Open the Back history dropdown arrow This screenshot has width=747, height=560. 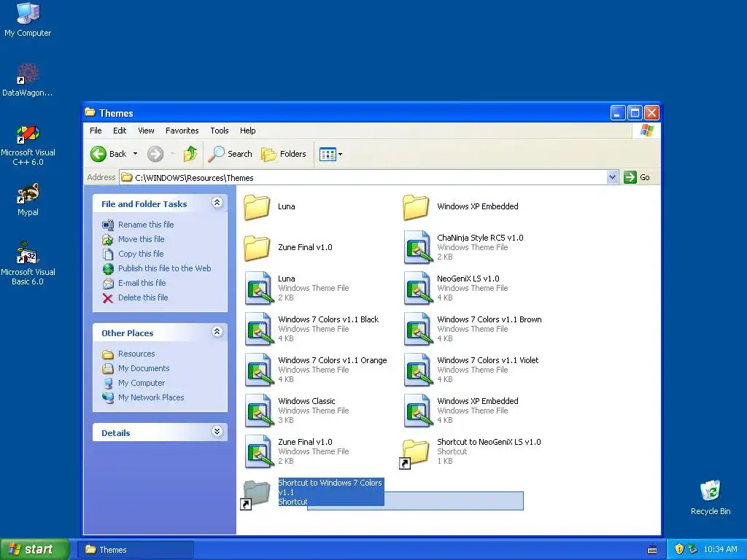(x=135, y=154)
